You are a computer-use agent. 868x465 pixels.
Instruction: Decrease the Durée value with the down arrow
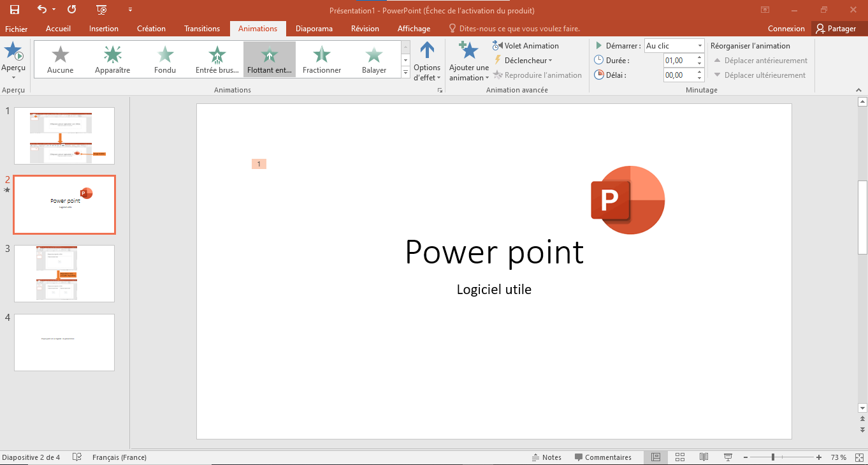pos(700,64)
